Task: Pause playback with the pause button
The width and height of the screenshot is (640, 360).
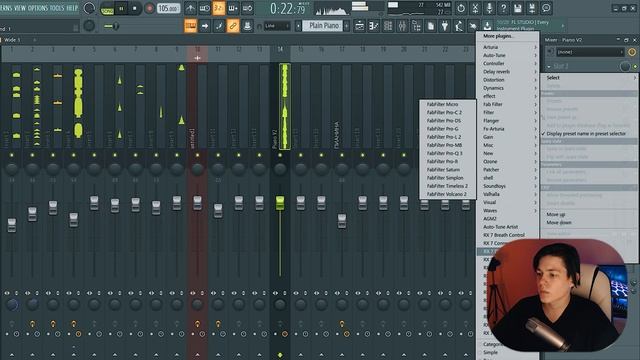Action: [121, 8]
